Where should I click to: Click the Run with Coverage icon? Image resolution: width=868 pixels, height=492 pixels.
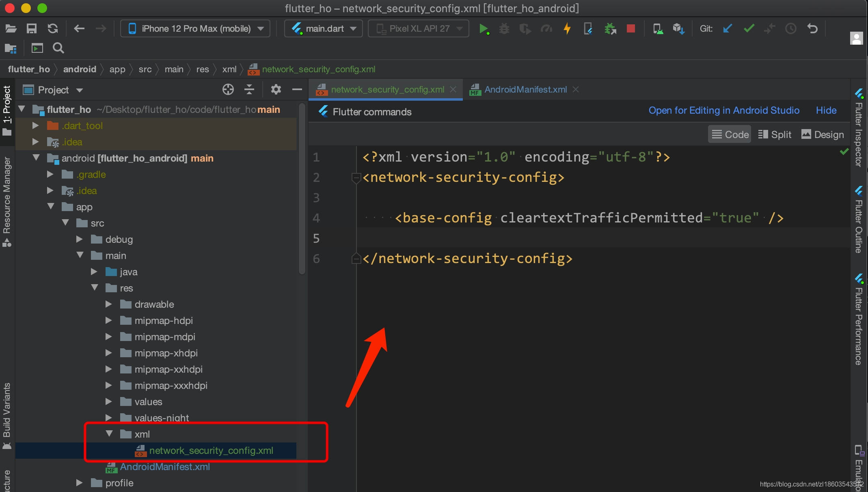coord(525,29)
